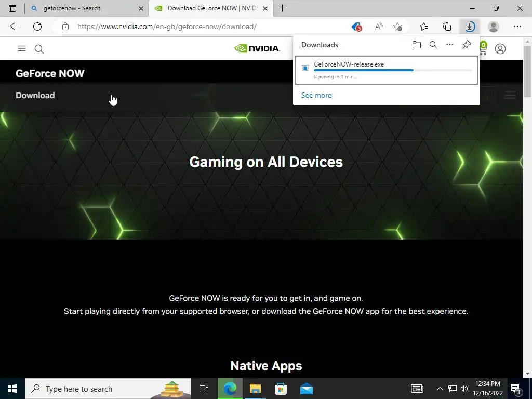Go back to the previous page
The width and height of the screenshot is (532, 399).
14,26
